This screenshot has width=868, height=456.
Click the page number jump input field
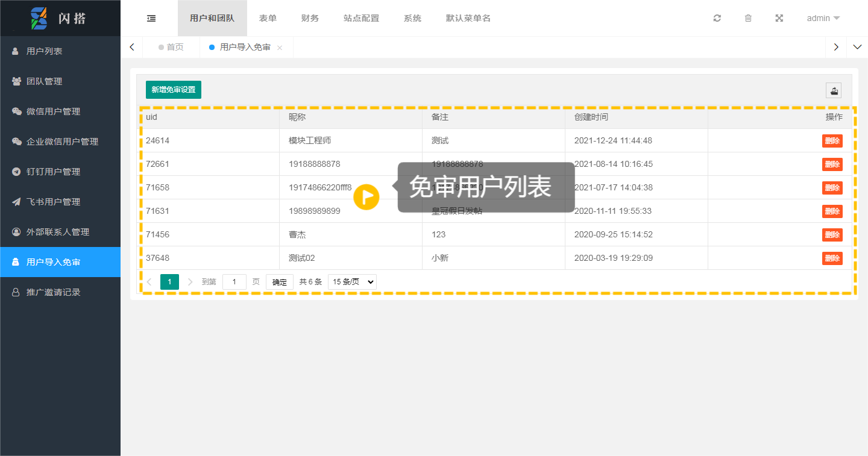234,282
